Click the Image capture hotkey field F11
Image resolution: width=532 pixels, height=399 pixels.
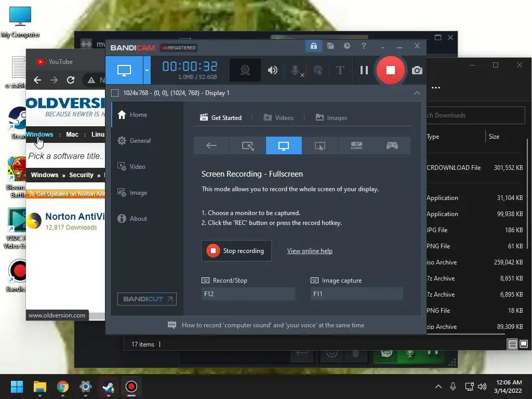356,294
